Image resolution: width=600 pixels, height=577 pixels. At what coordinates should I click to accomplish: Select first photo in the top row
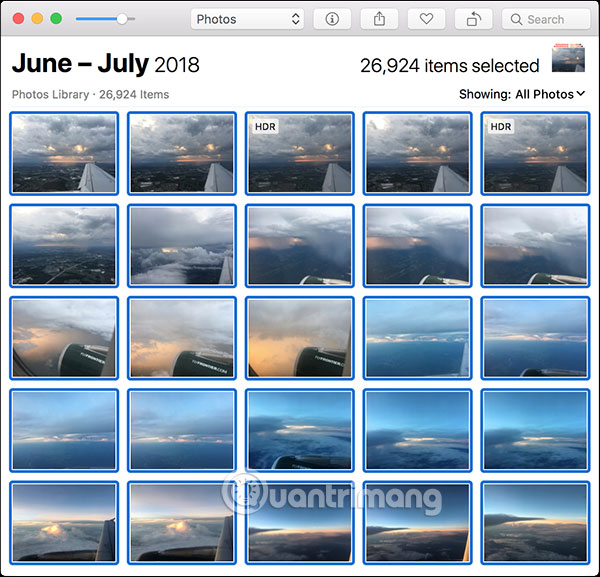coord(64,153)
